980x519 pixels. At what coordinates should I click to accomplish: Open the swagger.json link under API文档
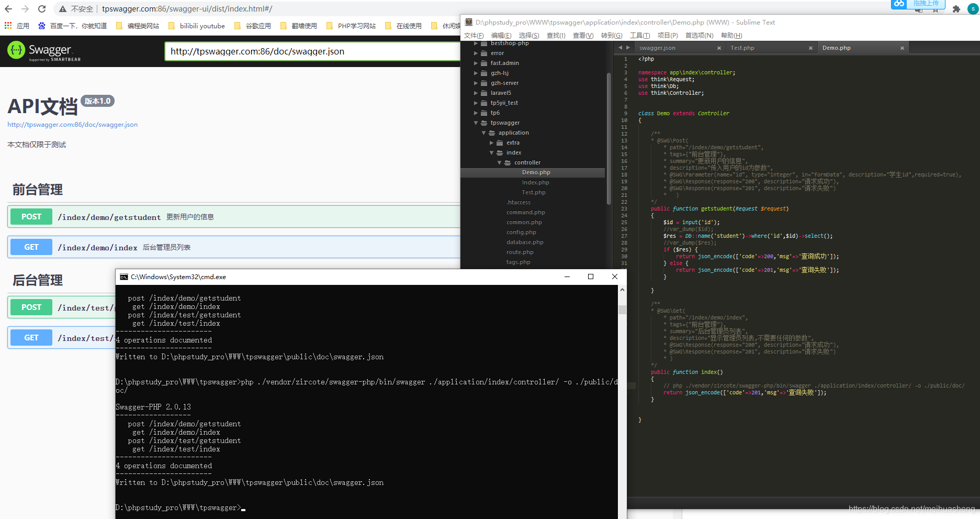coord(72,125)
